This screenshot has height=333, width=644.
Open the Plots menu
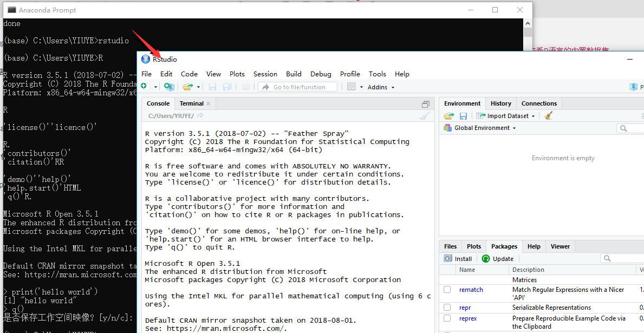point(237,74)
